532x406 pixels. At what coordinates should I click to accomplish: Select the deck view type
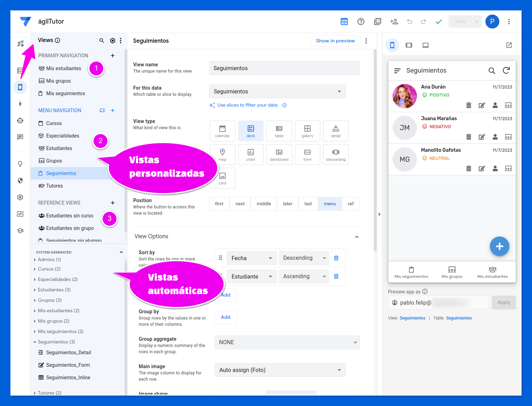click(x=251, y=131)
